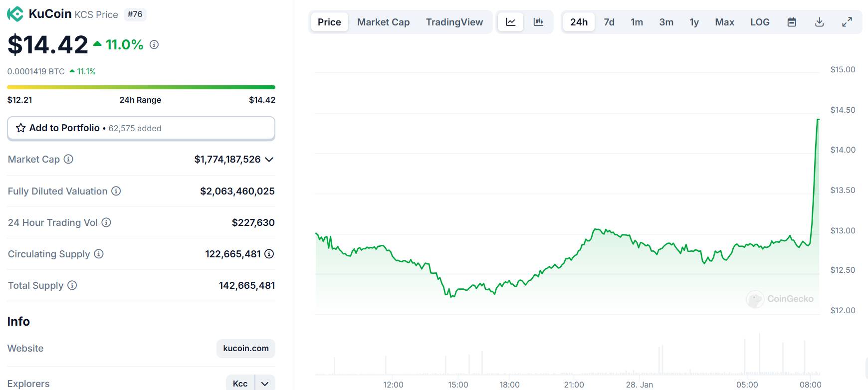Click the $14.42 current price text
This screenshot has height=390, width=868.
[x=48, y=44]
